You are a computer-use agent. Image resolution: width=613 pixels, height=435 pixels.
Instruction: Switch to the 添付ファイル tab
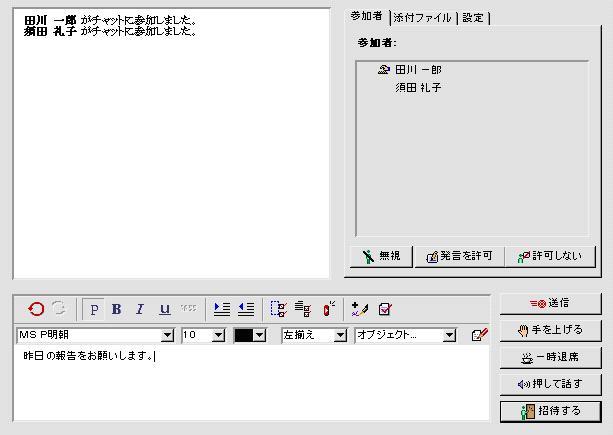click(423, 17)
